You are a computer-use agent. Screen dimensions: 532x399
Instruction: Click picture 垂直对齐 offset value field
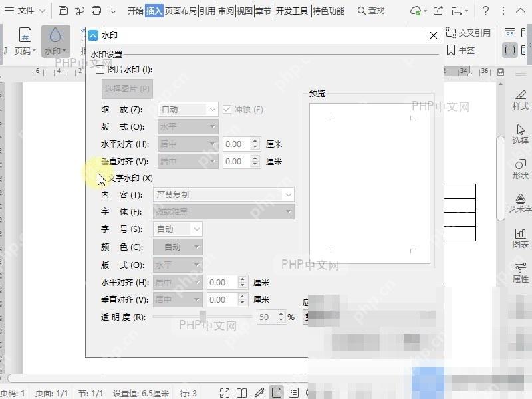coord(237,161)
